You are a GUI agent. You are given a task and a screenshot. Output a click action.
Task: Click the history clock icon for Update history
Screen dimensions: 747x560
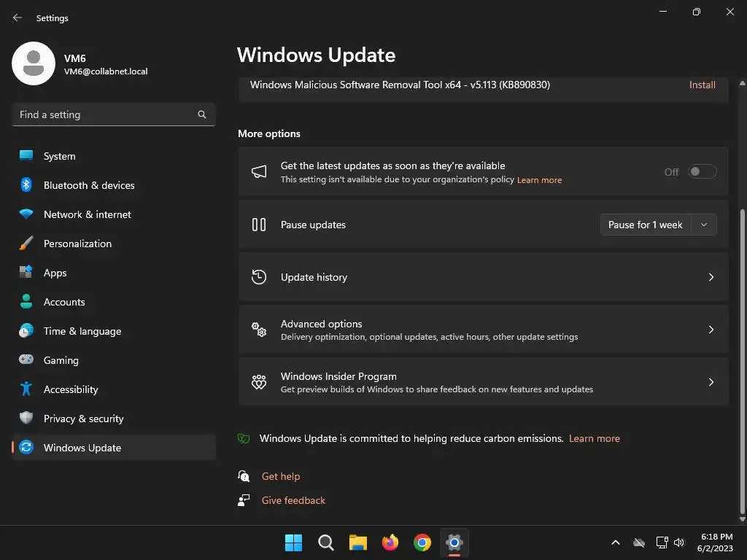point(259,277)
